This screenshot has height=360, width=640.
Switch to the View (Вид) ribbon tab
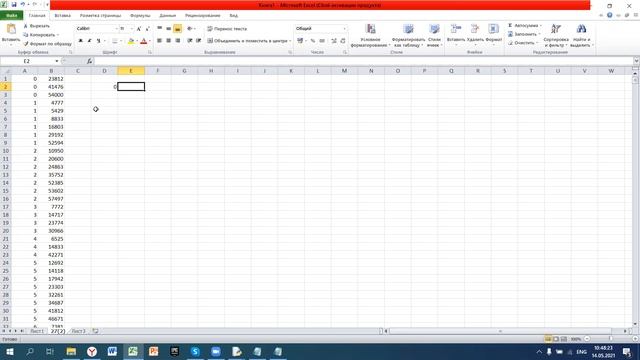[233, 16]
